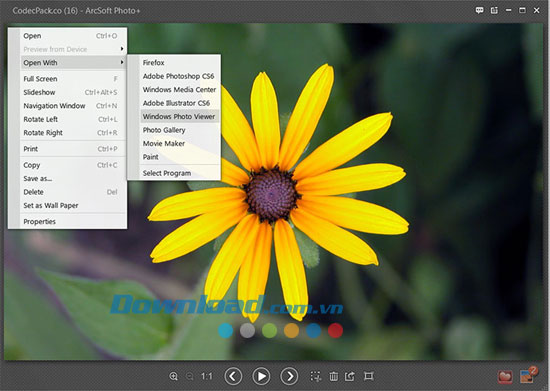Open with Windows Photo Viewer
Image resolution: width=550 pixels, height=391 pixels.
(180, 116)
